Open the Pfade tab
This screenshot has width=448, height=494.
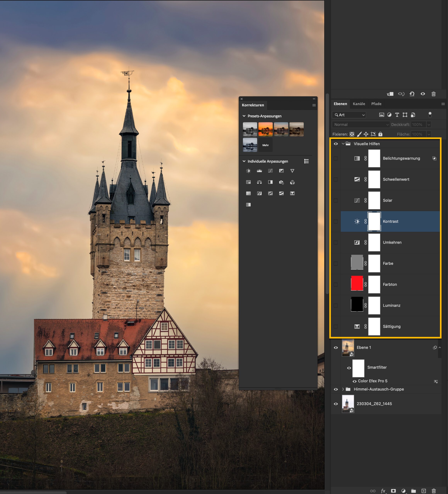[x=376, y=104]
